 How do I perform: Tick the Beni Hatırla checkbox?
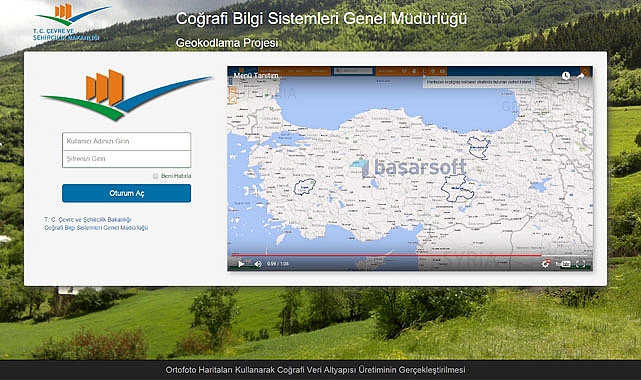point(155,176)
